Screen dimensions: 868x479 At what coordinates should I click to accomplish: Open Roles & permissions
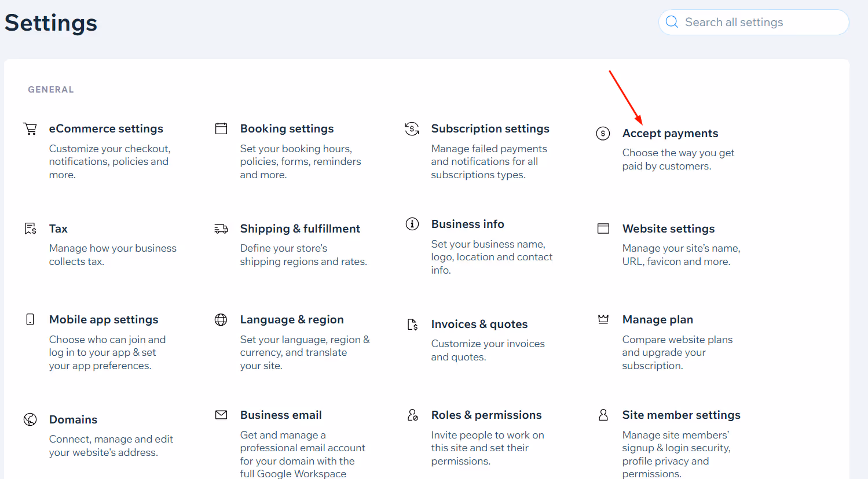click(x=486, y=415)
